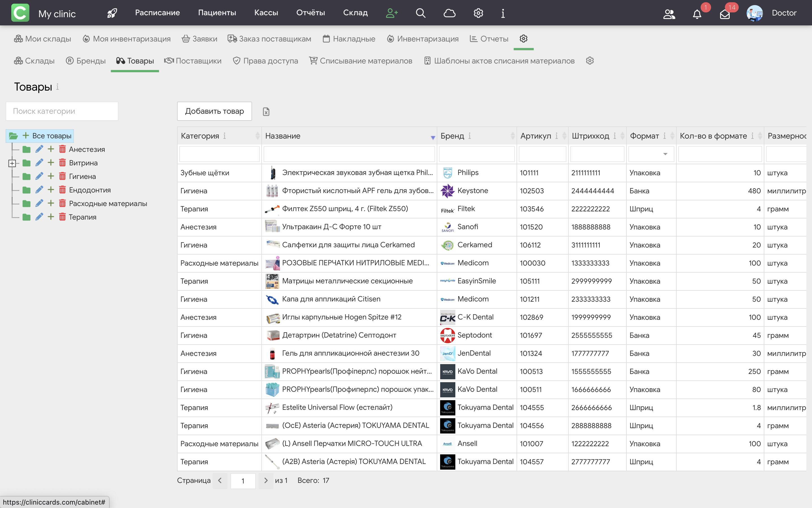Click the rocket quick-start icon

tap(112, 13)
